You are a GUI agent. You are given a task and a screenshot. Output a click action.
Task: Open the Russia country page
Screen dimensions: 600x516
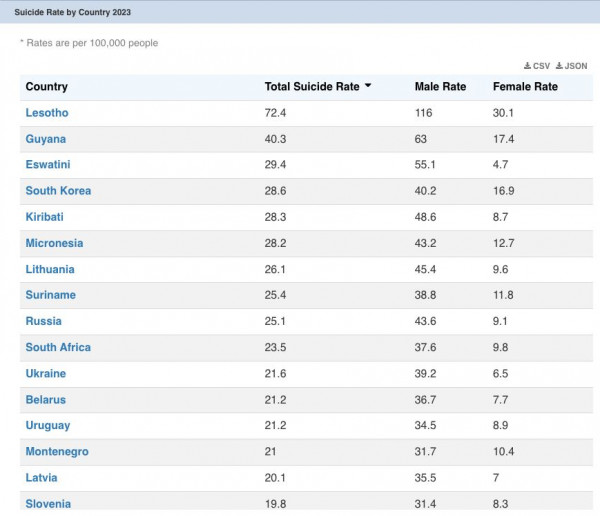coord(43,321)
